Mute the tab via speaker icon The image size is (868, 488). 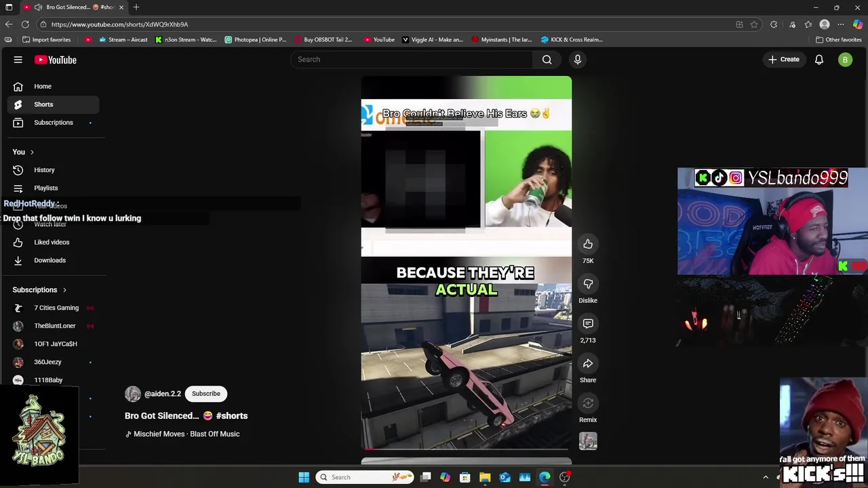point(38,7)
